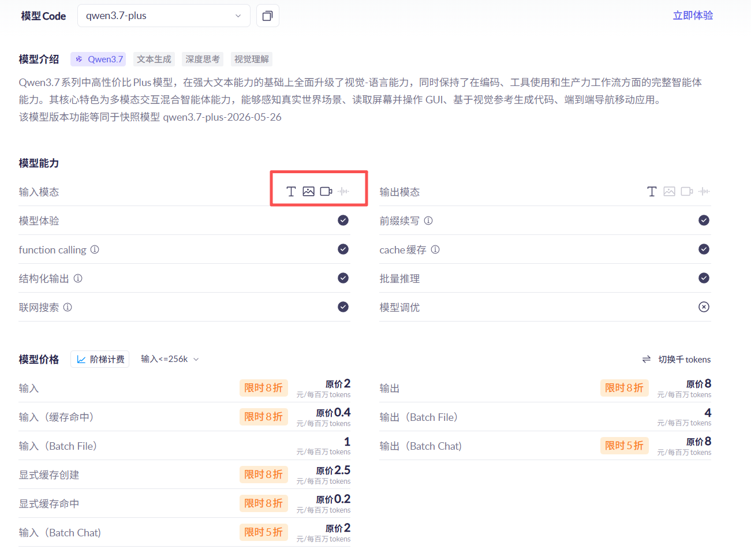Click the audio waveform icon in 输出模态 row
751x560 pixels.
[x=704, y=192]
